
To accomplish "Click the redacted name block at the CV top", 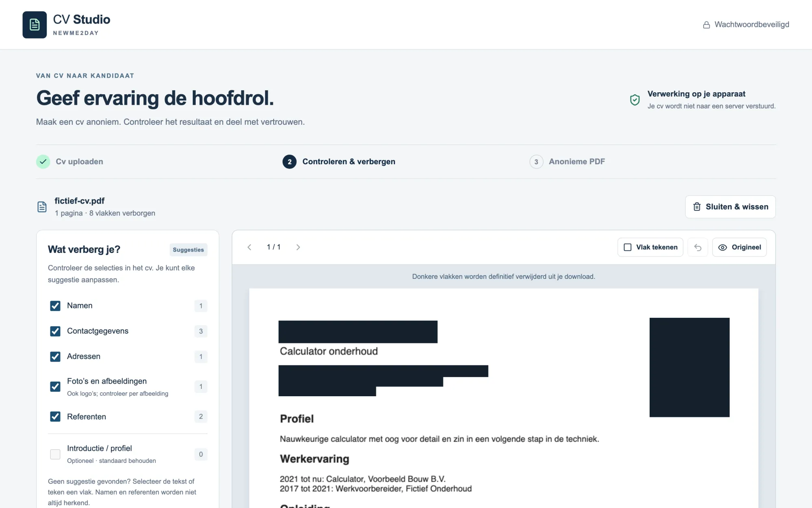I will pyautogui.click(x=358, y=332).
